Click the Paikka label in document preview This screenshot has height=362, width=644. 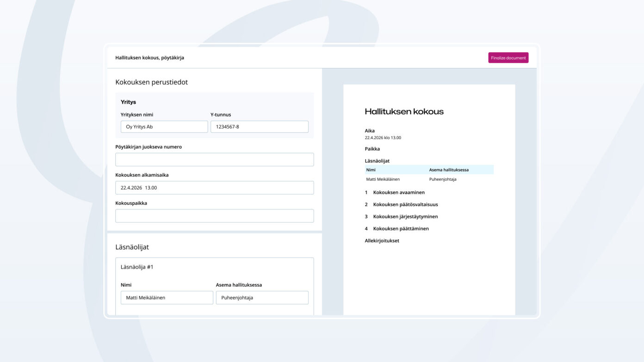click(x=372, y=149)
